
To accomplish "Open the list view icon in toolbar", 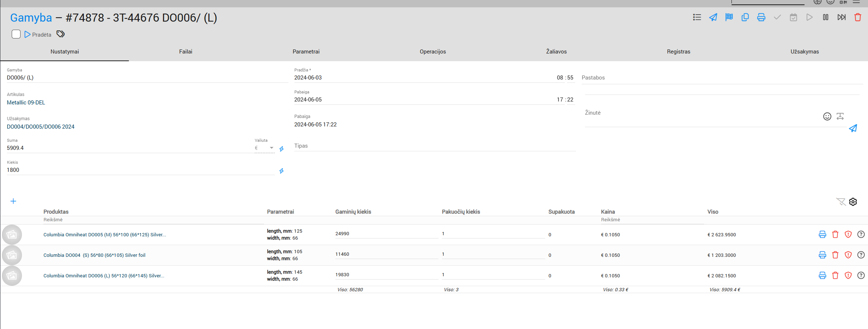I will [x=697, y=17].
